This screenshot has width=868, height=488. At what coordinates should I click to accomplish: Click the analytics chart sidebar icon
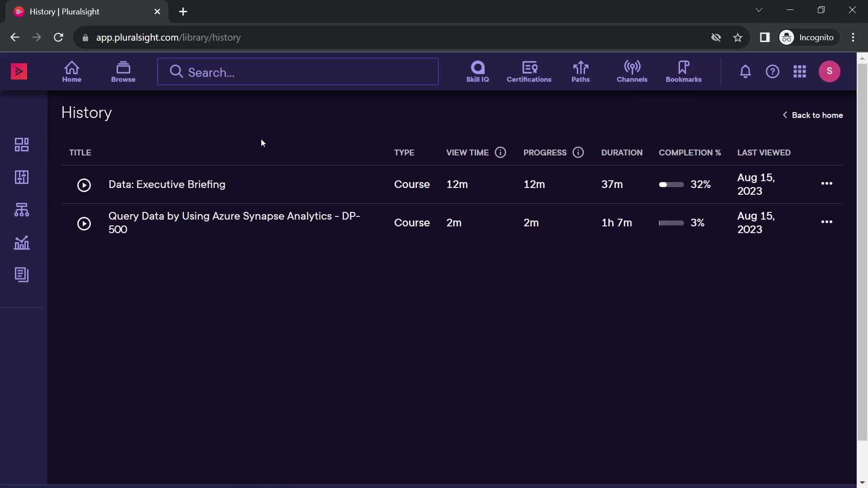[22, 243]
